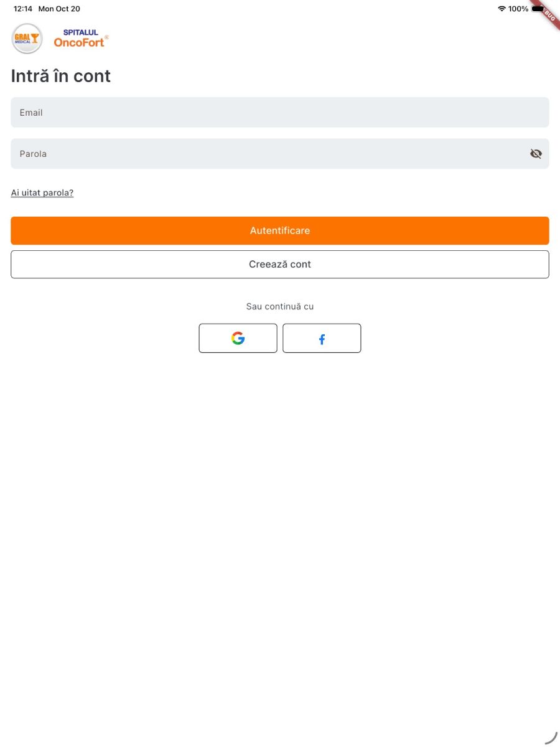Continue with Google sign-in
The height and width of the screenshot is (747, 560).
click(238, 338)
